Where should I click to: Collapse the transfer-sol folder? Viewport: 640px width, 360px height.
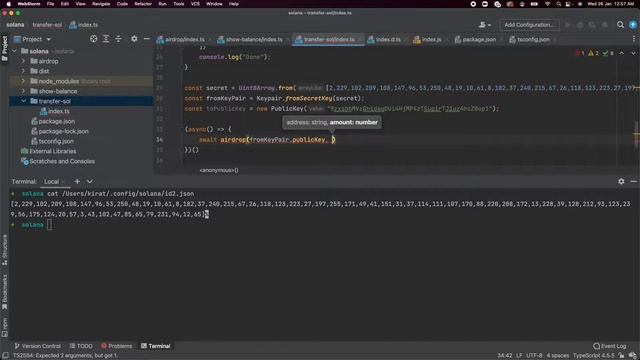[x=23, y=101]
